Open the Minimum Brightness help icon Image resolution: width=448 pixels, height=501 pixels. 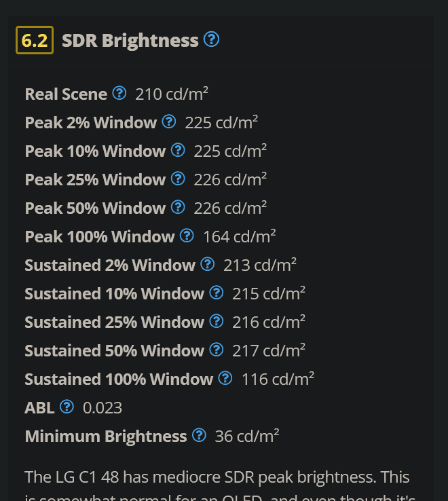(199, 435)
